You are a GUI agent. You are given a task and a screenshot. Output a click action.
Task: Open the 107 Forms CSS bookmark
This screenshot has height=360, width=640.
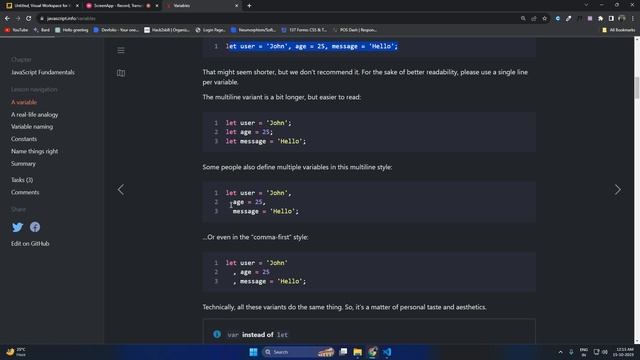(304, 30)
